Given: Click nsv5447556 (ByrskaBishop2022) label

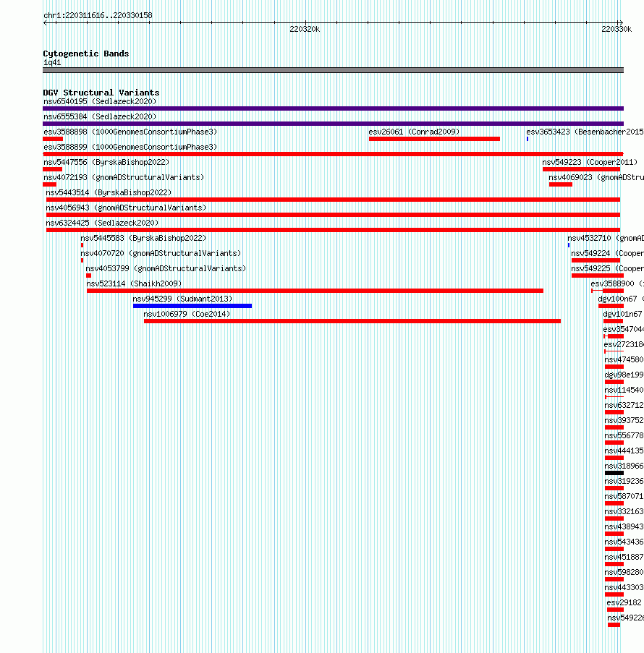Looking at the screenshot, I should click(106, 163).
